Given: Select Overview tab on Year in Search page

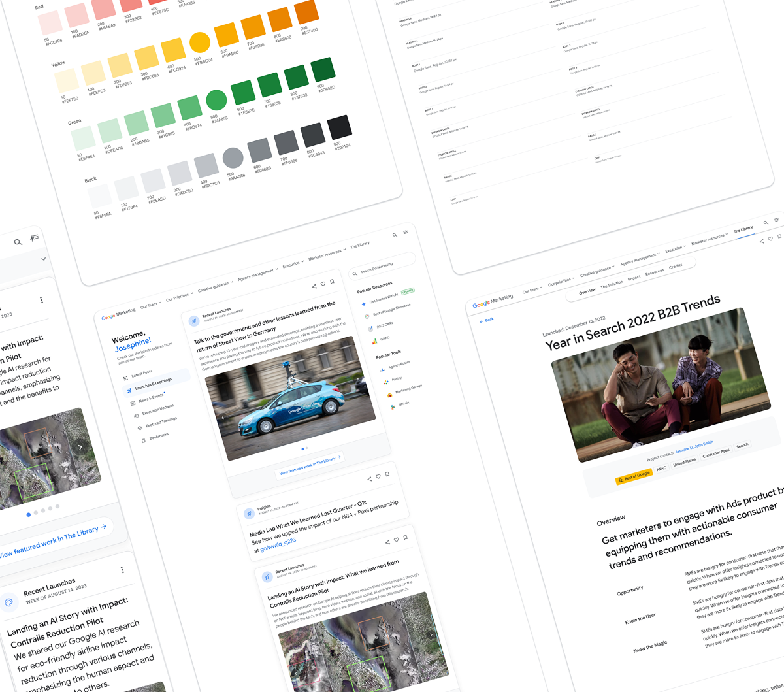Looking at the screenshot, I should [x=587, y=291].
